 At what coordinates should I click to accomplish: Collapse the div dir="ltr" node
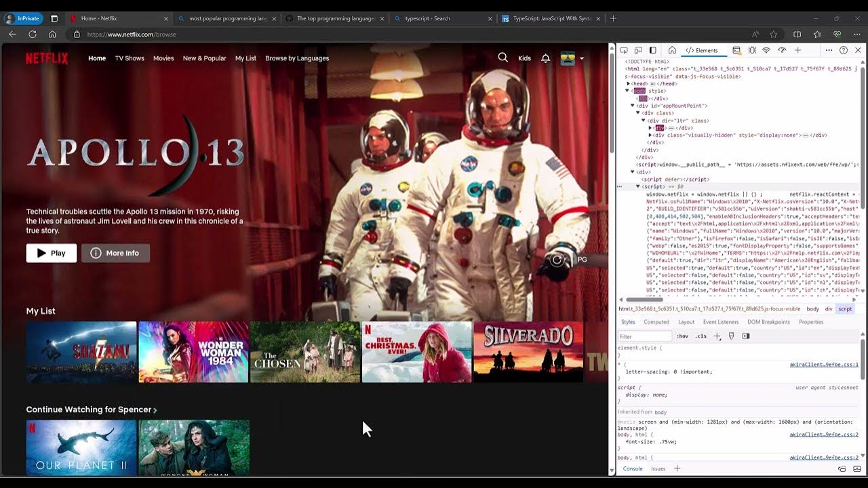click(644, 121)
